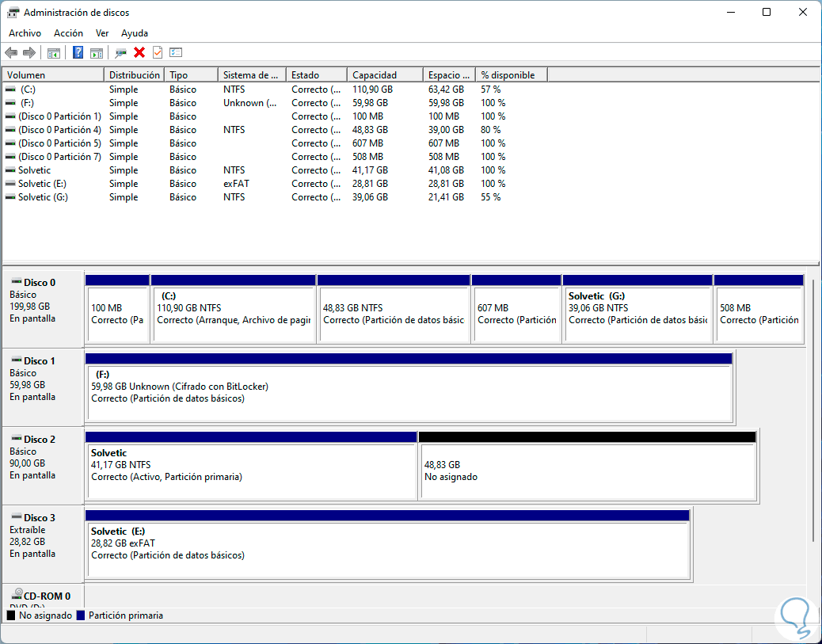Select the 48,83 GB No asignado space
The image size is (822, 644).
click(x=587, y=467)
